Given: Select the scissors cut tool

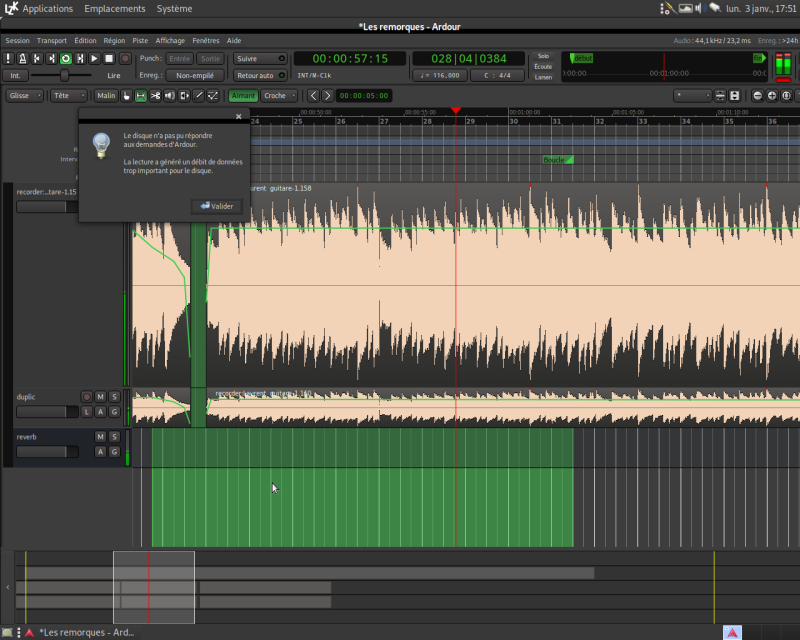Looking at the screenshot, I should click(156, 96).
